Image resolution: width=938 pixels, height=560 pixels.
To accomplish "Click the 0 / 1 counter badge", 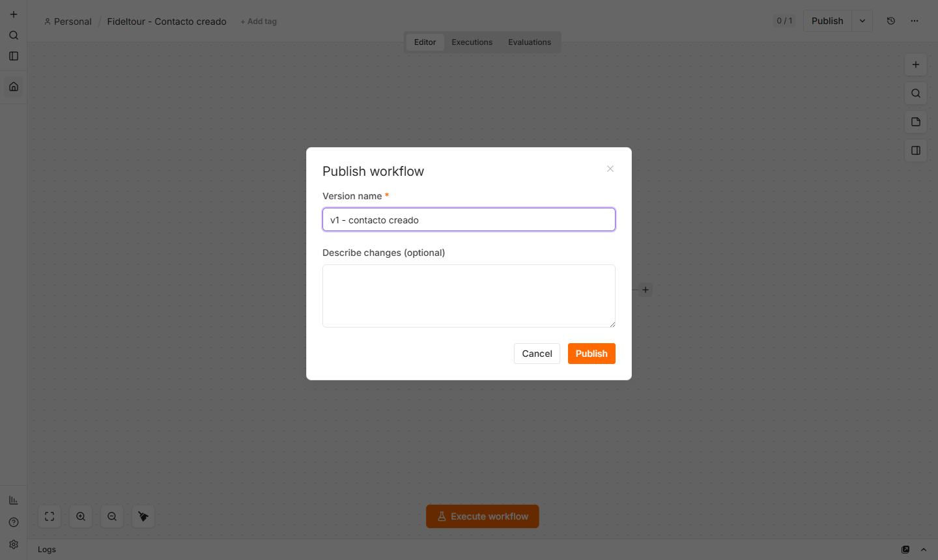I will point(784,21).
